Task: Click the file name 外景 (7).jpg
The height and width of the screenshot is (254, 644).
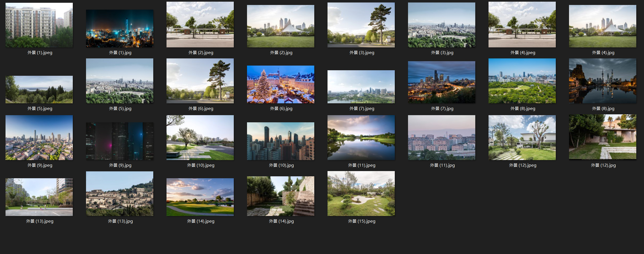Action: (442, 109)
